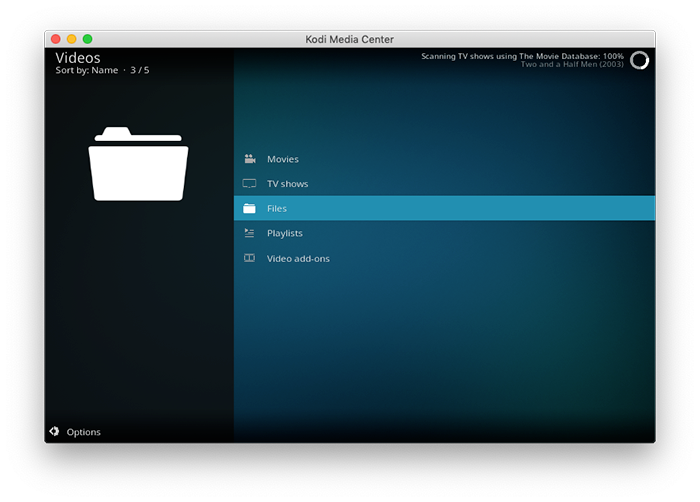
Task: Click the Playlists list icon
Action: 249,233
